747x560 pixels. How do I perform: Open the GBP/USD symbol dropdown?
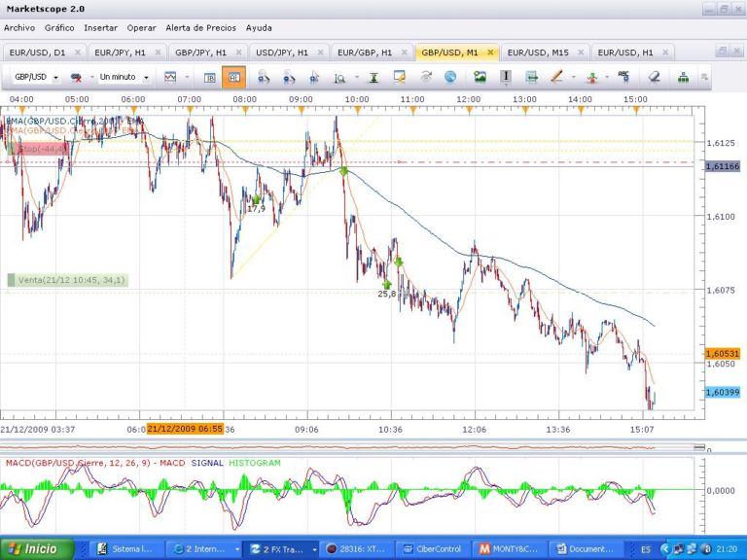[x=55, y=77]
